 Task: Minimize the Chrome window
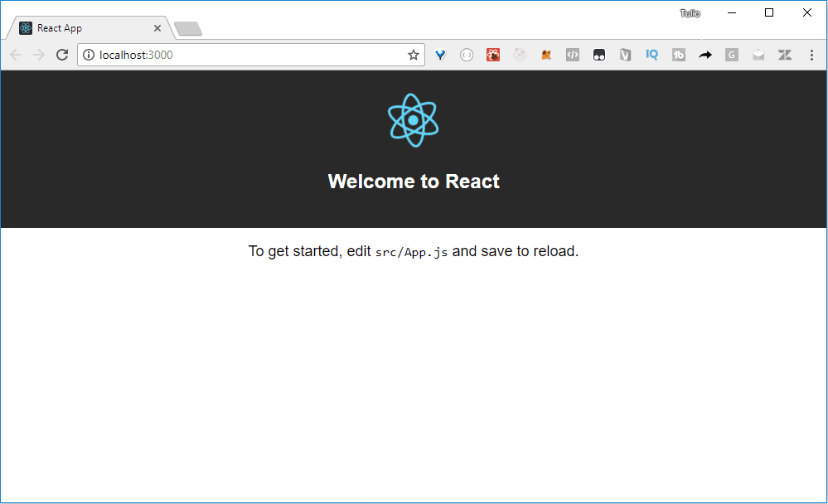732,12
